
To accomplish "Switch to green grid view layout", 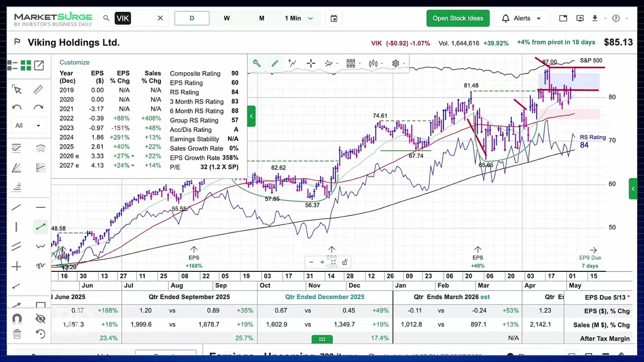I will [26, 65].
